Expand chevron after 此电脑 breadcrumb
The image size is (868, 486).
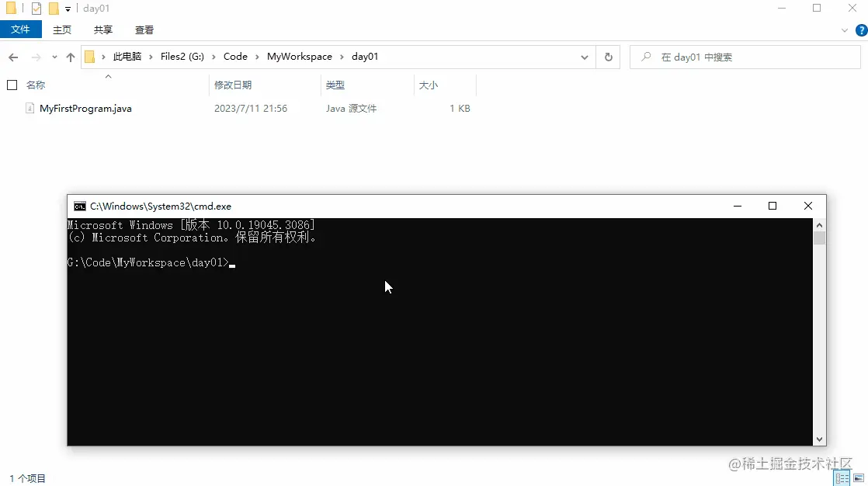pos(151,57)
